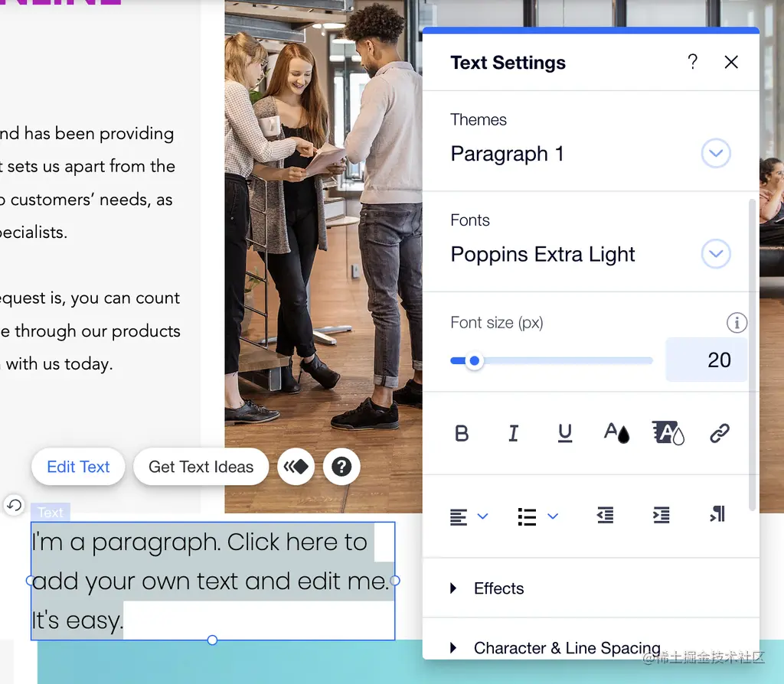Open the text highlight color icon
Screen dimensions: 784x684
(x=668, y=433)
